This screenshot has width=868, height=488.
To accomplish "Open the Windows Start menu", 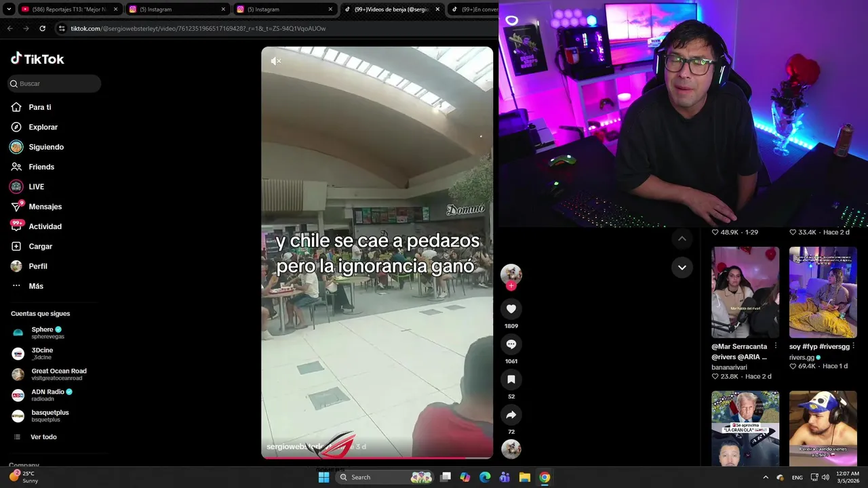I will click(x=324, y=477).
